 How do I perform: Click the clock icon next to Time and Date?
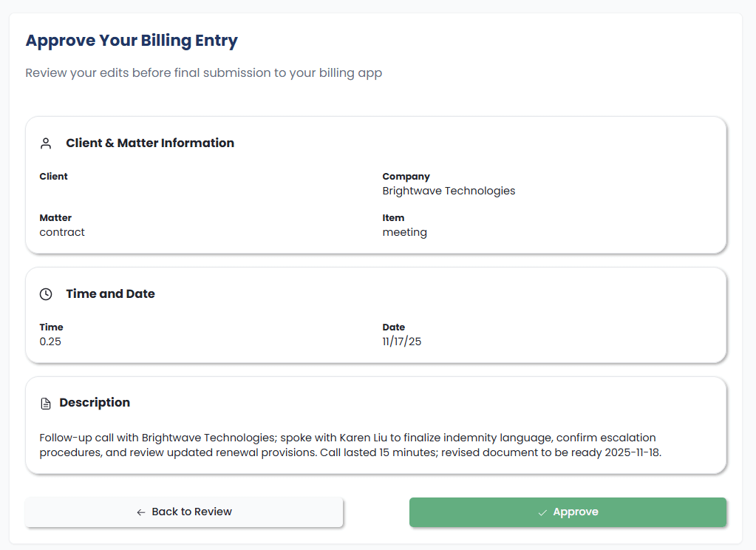[x=46, y=294]
